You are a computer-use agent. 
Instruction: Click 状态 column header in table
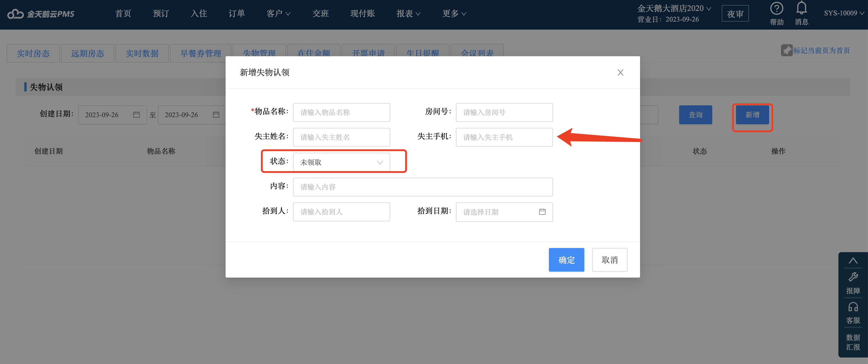click(x=700, y=151)
